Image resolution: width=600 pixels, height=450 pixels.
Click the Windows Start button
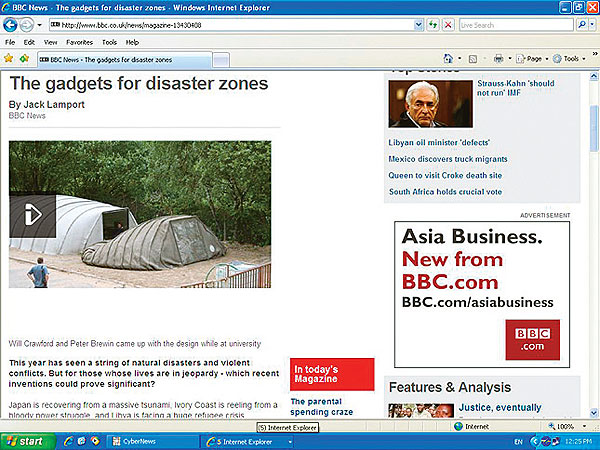tap(28, 442)
